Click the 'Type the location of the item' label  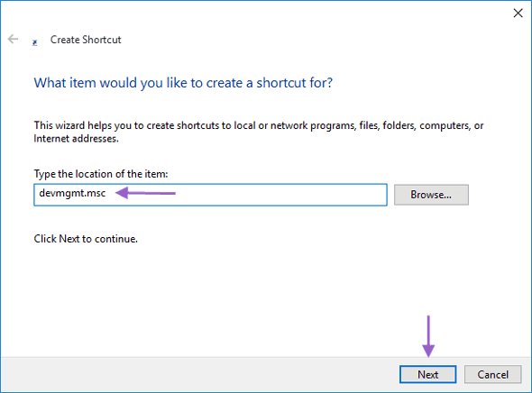[x=101, y=174]
